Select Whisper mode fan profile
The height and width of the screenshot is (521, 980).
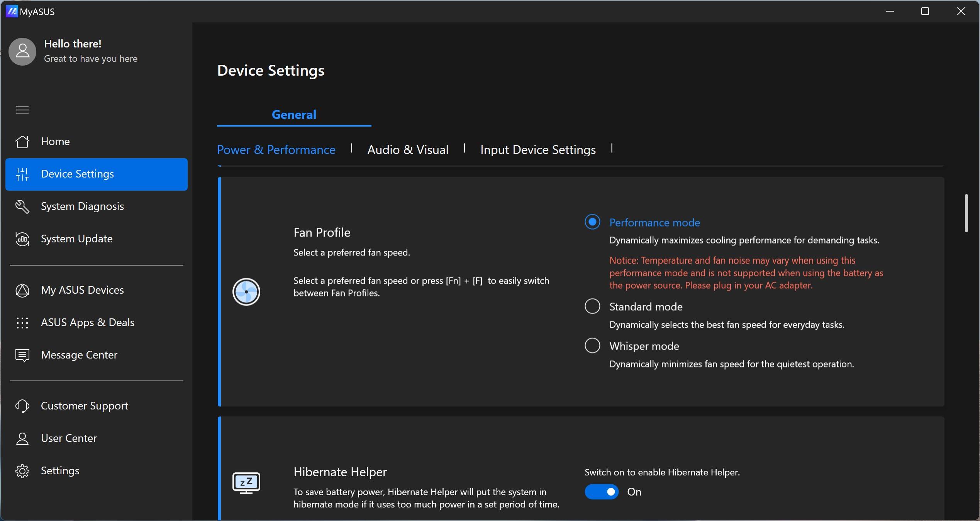point(592,346)
